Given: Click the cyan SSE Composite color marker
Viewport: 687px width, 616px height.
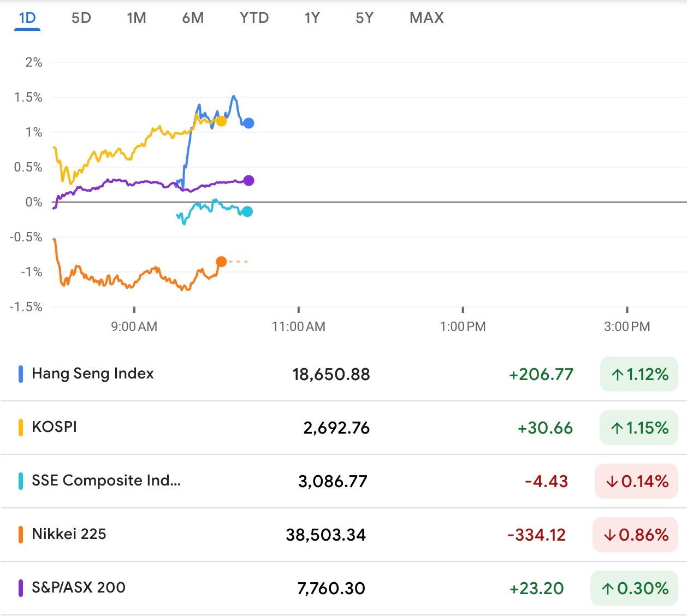Looking at the screenshot, I should (x=21, y=481).
